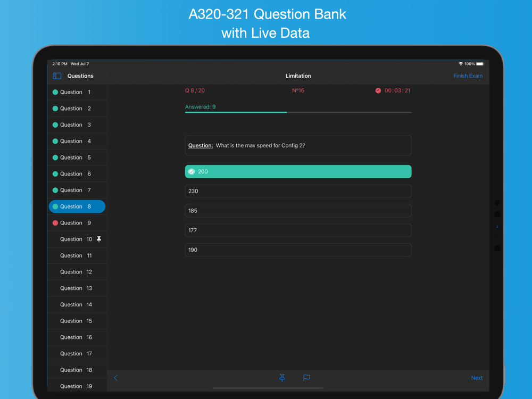532x399 pixels.
Task: Open Question 1 in the sidebar
Action: click(77, 92)
